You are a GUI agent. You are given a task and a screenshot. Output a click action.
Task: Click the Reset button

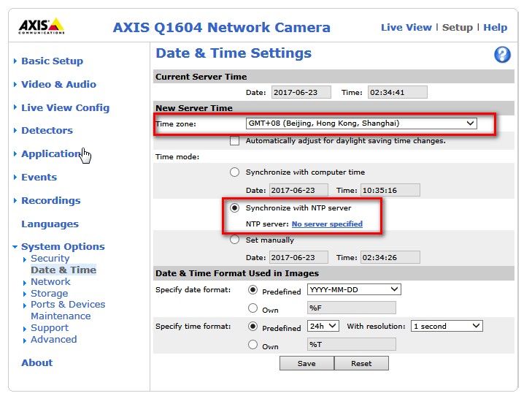point(361,363)
